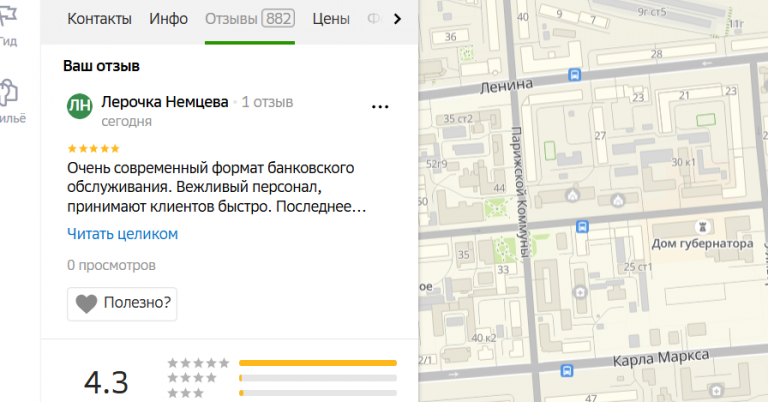
Task: Click the five-star rating of the review
Action: click(x=94, y=148)
